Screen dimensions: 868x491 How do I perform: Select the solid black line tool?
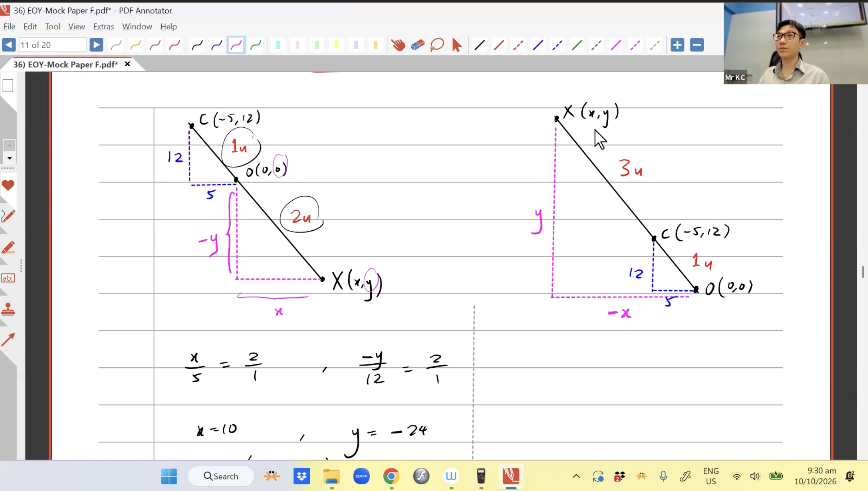coord(480,45)
